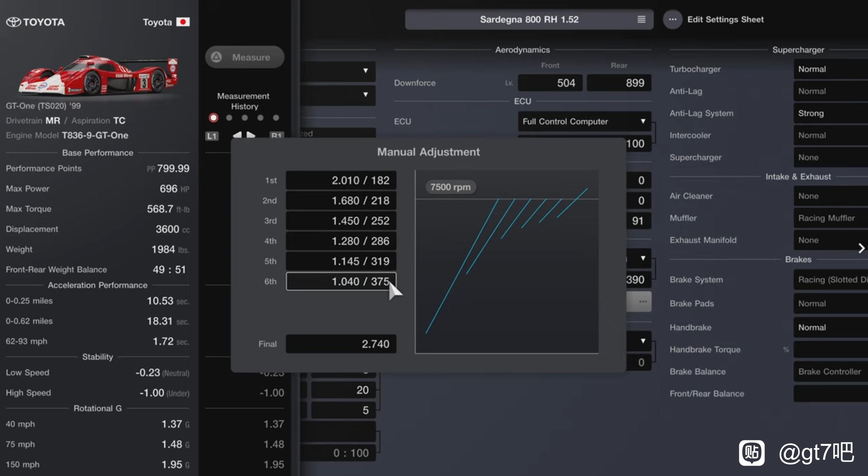Select Handbrake Torque percent field

831,350
